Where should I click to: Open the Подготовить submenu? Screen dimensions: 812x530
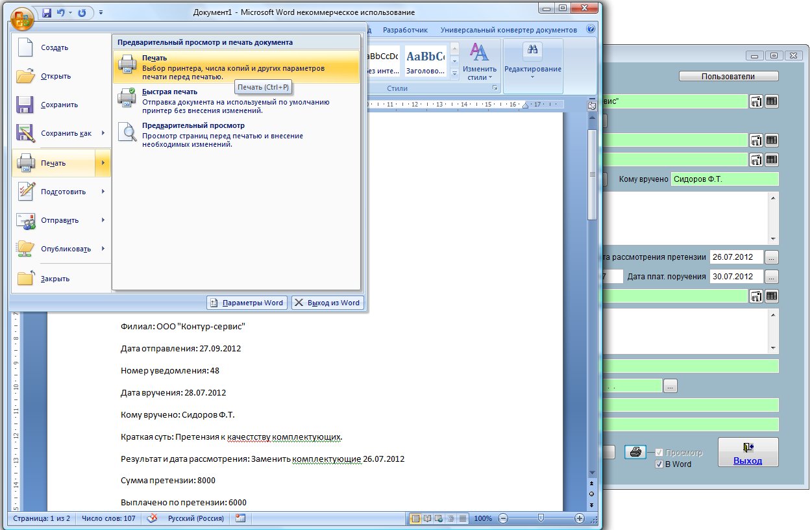pos(61,192)
